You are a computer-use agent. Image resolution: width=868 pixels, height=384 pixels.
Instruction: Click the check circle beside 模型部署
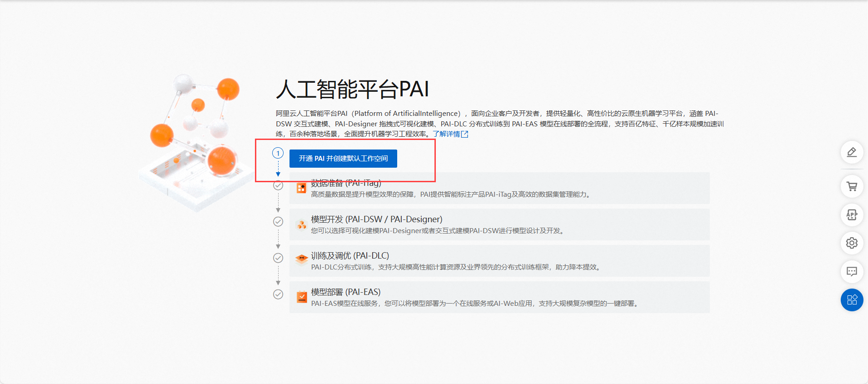(278, 294)
